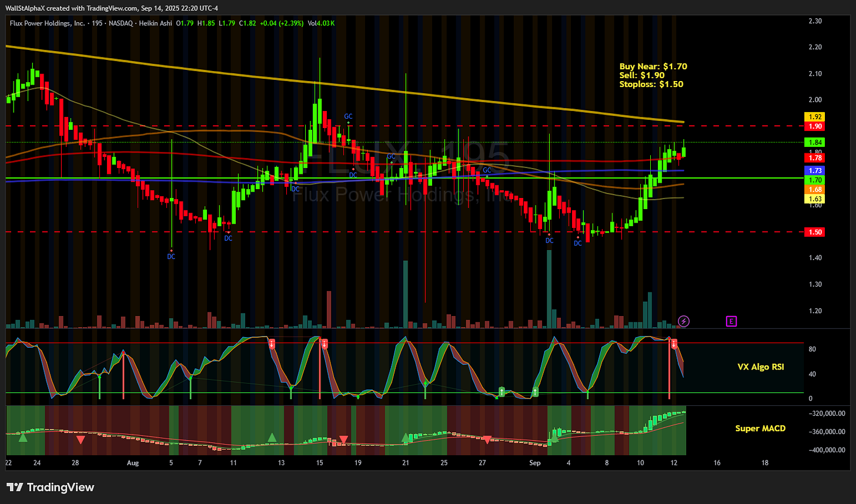Viewport: 856px width, 504px height.
Task: Select the red down-arrow near Aug 18 in Super MACD
Action: pos(343,439)
